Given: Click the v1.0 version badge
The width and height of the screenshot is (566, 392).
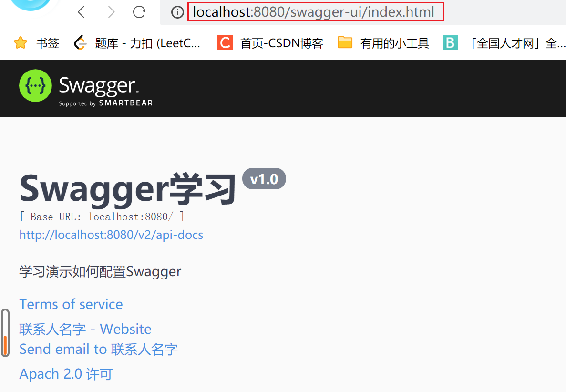Looking at the screenshot, I should pos(264,178).
